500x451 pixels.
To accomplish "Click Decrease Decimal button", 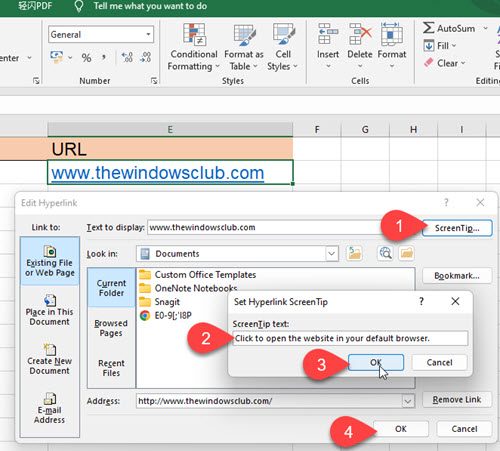I will 146,57.
